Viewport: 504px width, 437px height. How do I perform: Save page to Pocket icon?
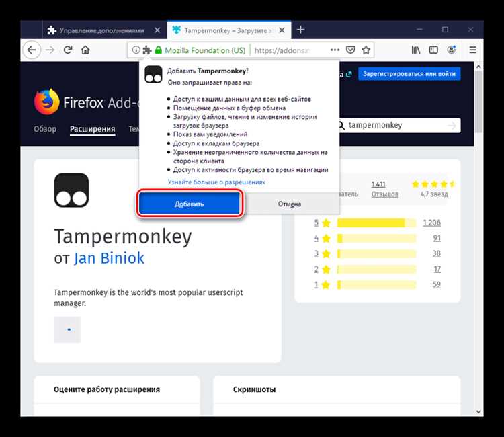click(x=350, y=50)
